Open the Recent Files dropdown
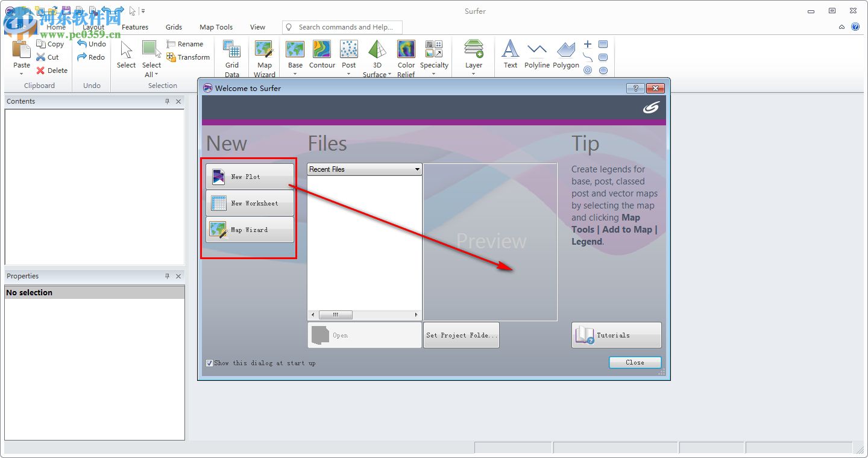The height and width of the screenshot is (458, 868). [x=417, y=169]
